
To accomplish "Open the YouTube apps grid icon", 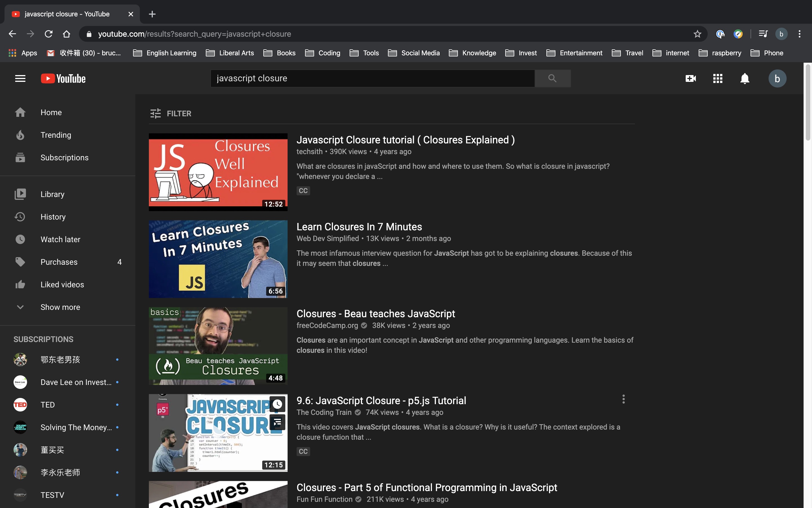I will (x=718, y=79).
